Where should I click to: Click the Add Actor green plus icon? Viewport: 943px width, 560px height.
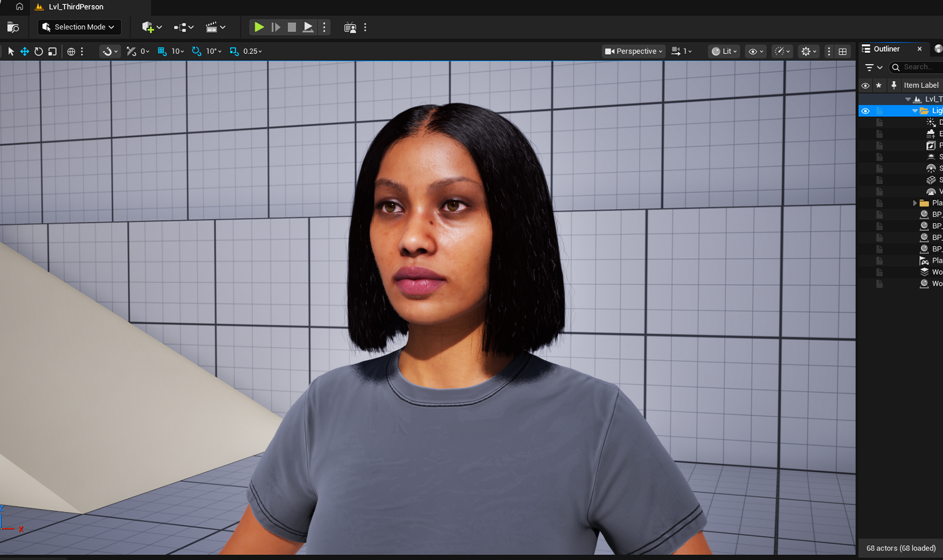click(x=148, y=27)
